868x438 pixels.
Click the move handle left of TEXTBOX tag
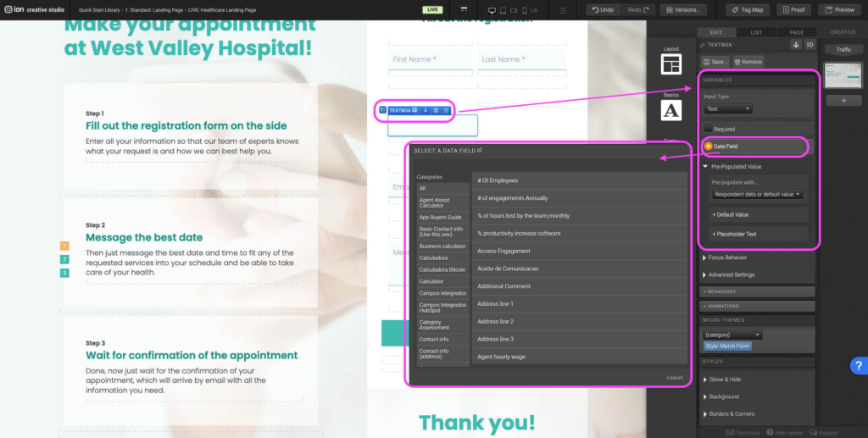[382, 111]
